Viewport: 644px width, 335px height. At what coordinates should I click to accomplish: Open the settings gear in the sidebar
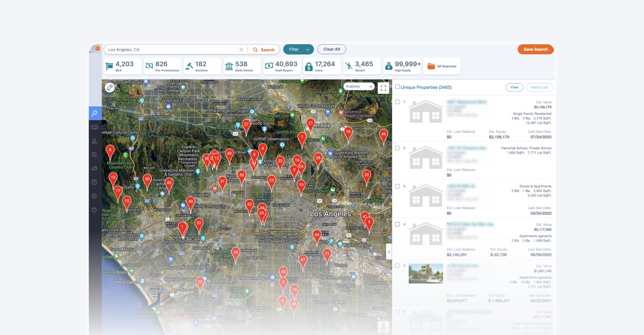[x=94, y=196]
